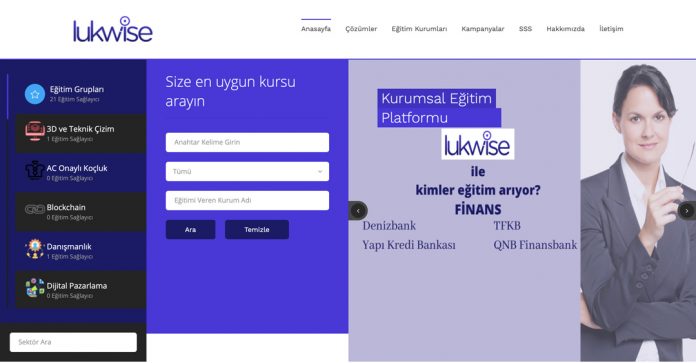Advance carousel with right arrow
This screenshot has height=363, width=696.
[687, 211]
